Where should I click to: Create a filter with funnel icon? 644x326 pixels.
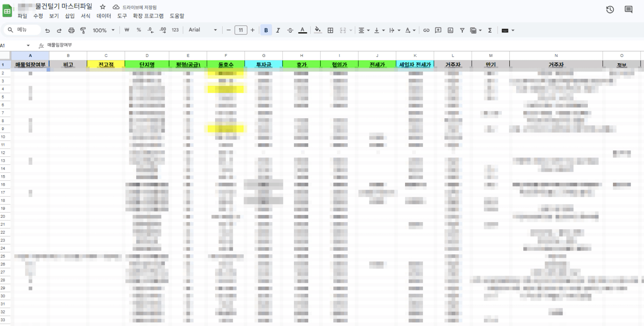click(x=462, y=30)
